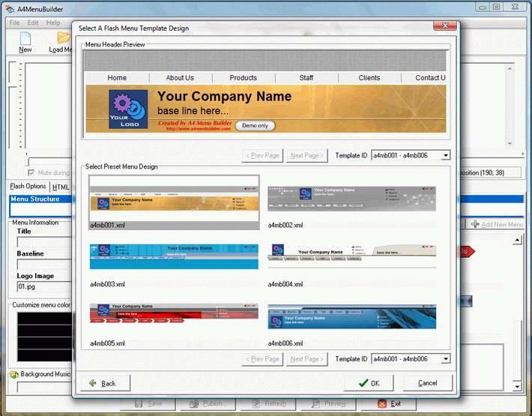Select the a4mb005.xml red template thumbnail

click(x=174, y=313)
